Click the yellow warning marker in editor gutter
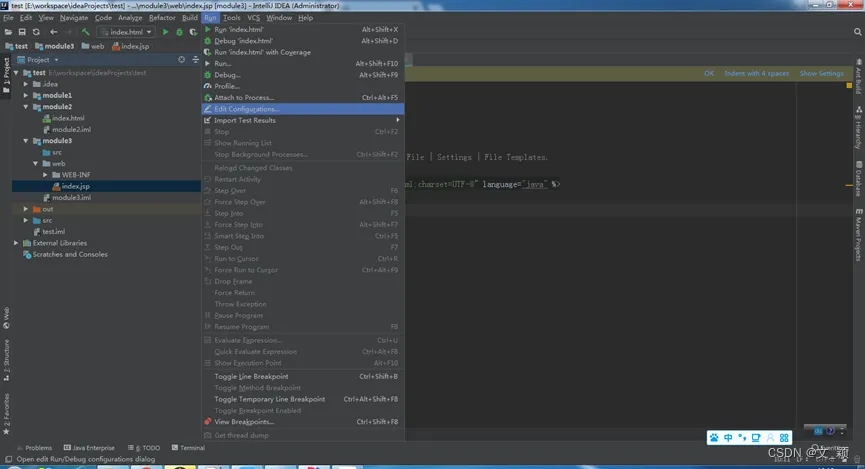Viewport: 865px width, 469px height. tap(849, 86)
